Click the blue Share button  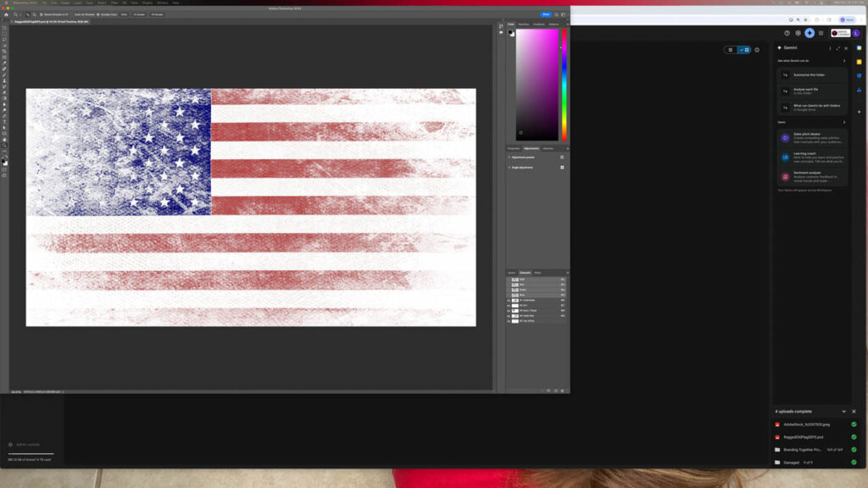pyautogui.click(x=546, y=14)
